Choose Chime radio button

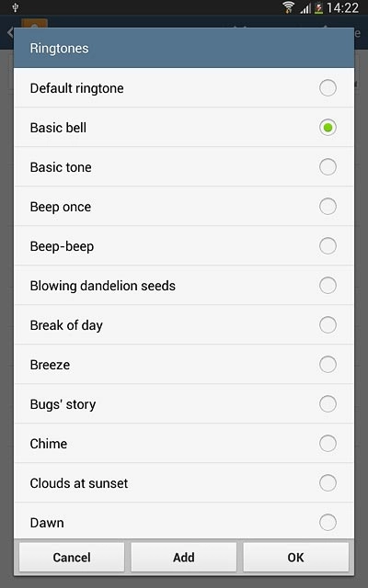tap(328, 444)
